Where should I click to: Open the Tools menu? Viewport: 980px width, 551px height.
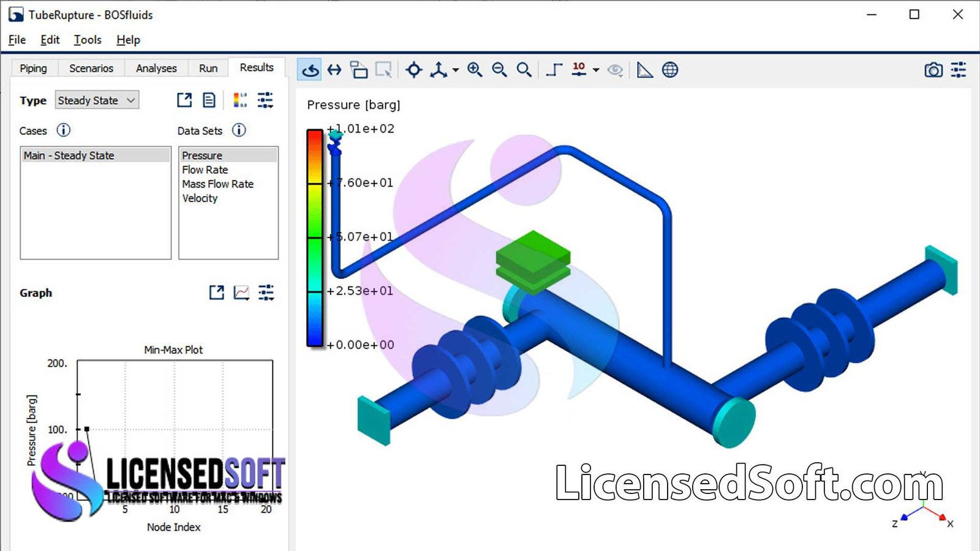[88, 40]
